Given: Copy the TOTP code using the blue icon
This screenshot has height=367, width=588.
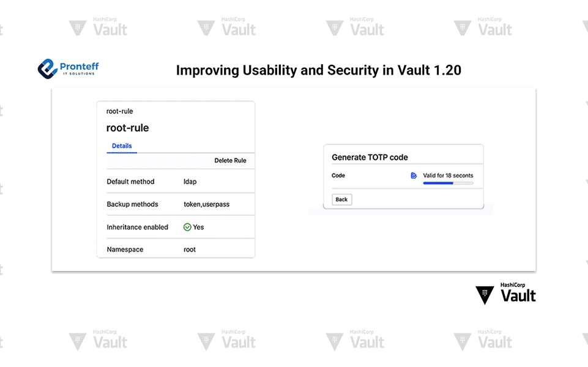Looking at the screenshot, I should 414,176.
